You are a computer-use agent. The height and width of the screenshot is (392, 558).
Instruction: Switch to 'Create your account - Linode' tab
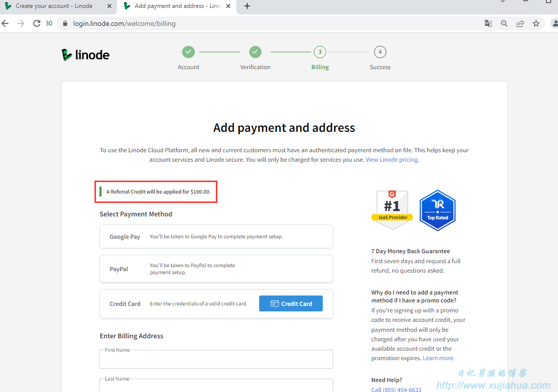pyautogui.click(x=54, y=6)
